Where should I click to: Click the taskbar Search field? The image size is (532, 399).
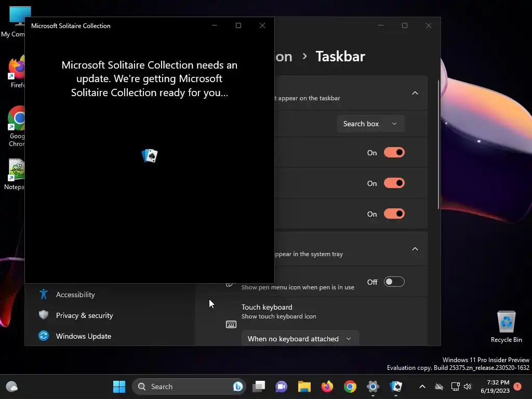coord(189,387)
